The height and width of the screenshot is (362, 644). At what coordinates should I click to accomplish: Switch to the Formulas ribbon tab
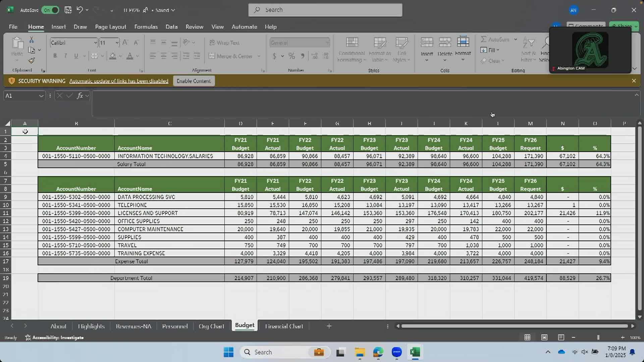click(146, 27)
